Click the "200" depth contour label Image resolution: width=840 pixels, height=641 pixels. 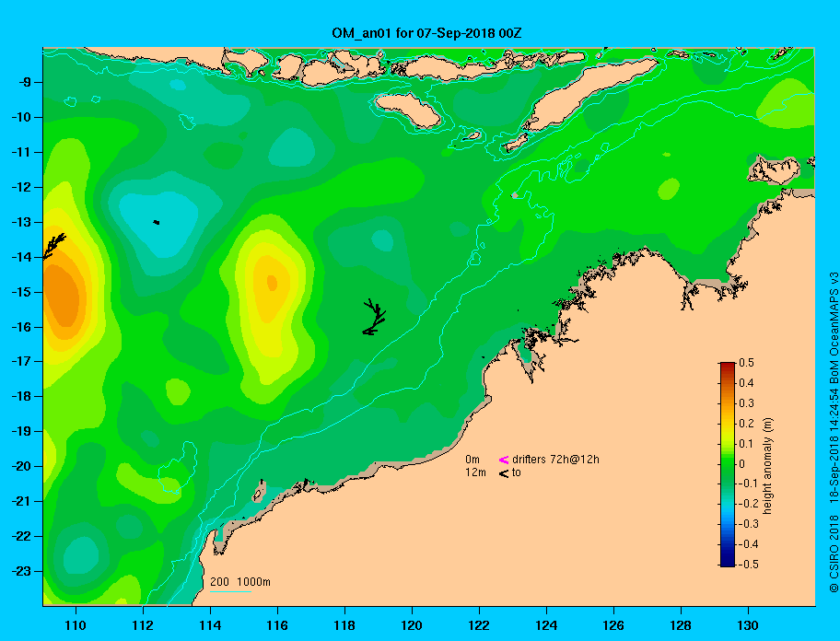coord(219,582)
